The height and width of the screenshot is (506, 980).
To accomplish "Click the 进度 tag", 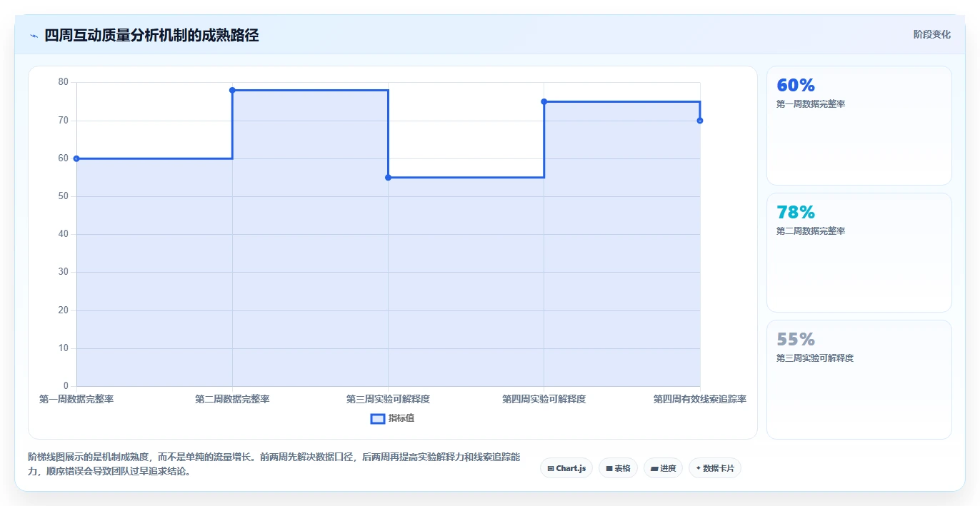I will (x=663, y=468).
